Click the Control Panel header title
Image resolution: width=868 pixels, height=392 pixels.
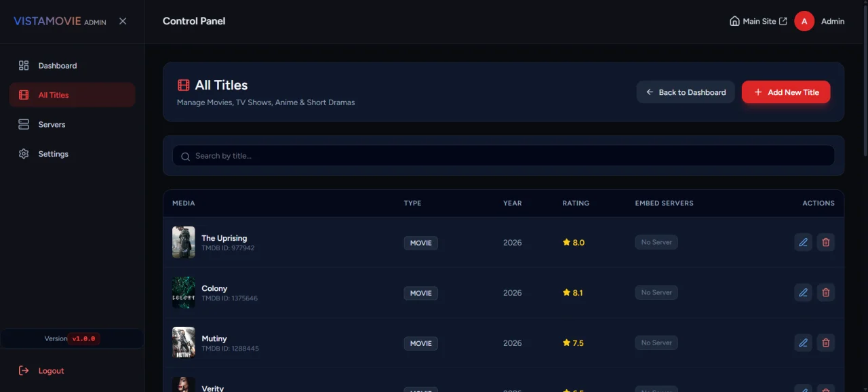pos(194,21)
